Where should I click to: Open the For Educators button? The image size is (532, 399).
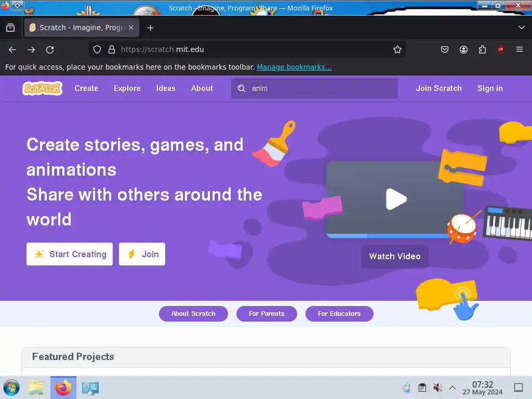339,313
